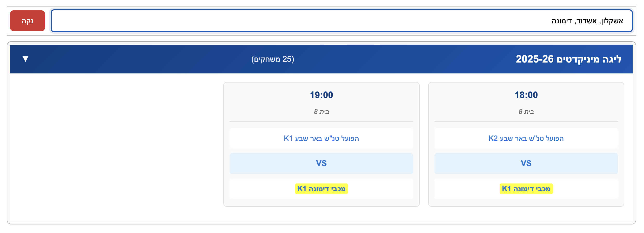This screenshot has width=644, height=233.
Task: Click the VS badge in the 19:00 match
Action: [321, 163]
